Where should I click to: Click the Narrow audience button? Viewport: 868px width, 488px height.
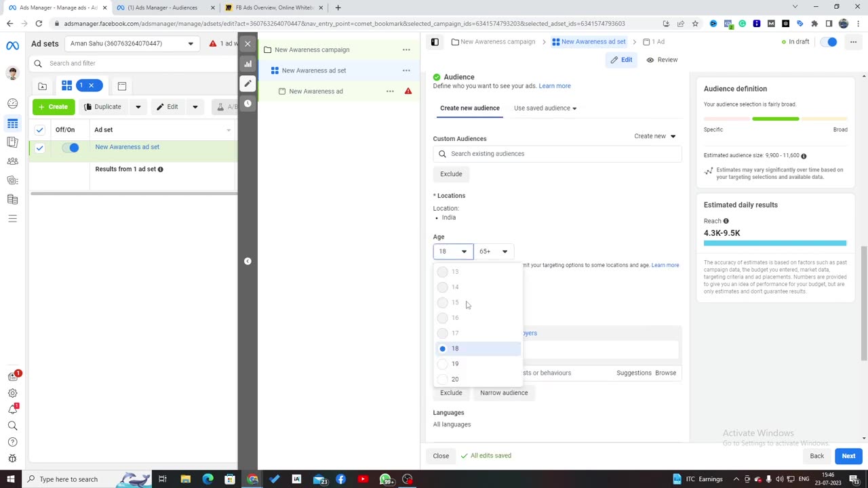point(504,393)
